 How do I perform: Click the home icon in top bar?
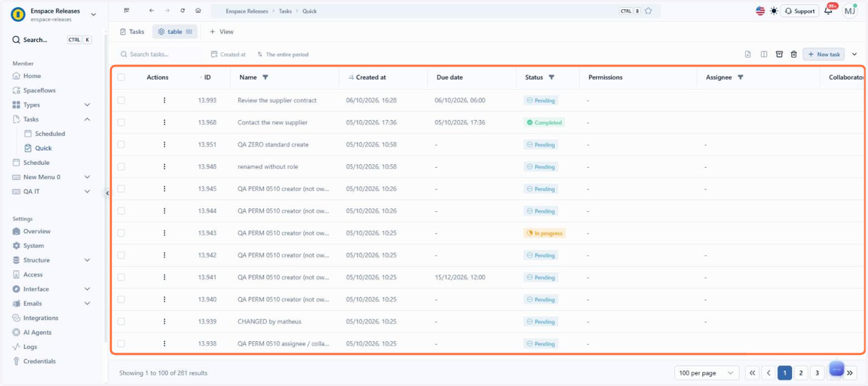[198, 11]
